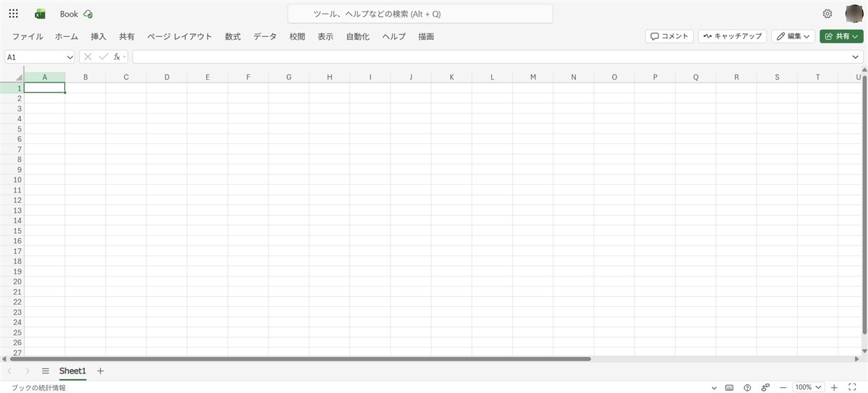Open the green 共有 share dropdown button
Screen dimensions: 868x393
(841, 36)
